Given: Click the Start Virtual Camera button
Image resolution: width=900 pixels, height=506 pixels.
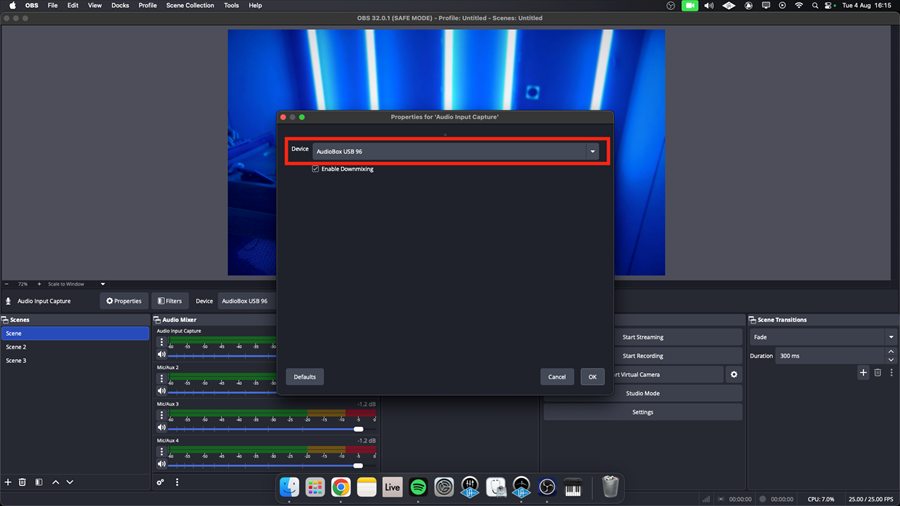Looking at the screenshot, I should [x=669, y=375].
